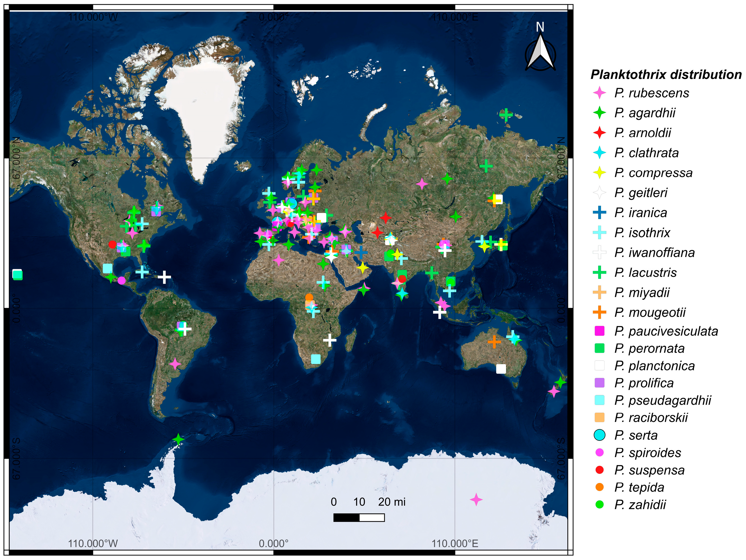Screen dimensions: 746x560
Task: Click the green star marker near Antarctic Peninsula
Action: click(178, 439)
